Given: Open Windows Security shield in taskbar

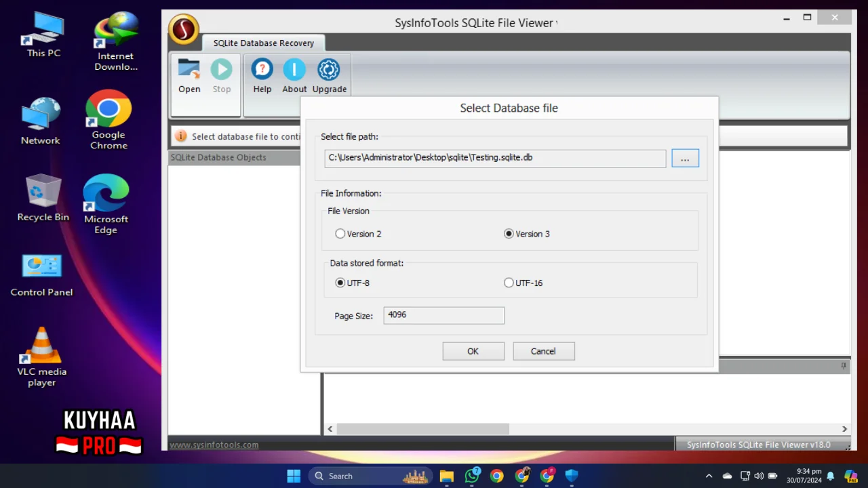Looking at the screenshot, I should coord(572,476).
